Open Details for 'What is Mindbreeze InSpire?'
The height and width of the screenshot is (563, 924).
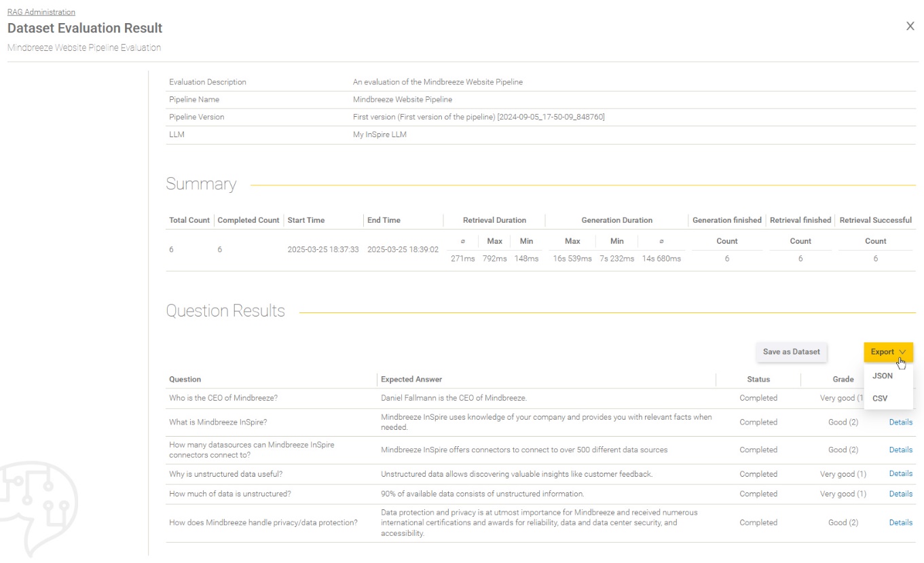[x=900, y=422]
